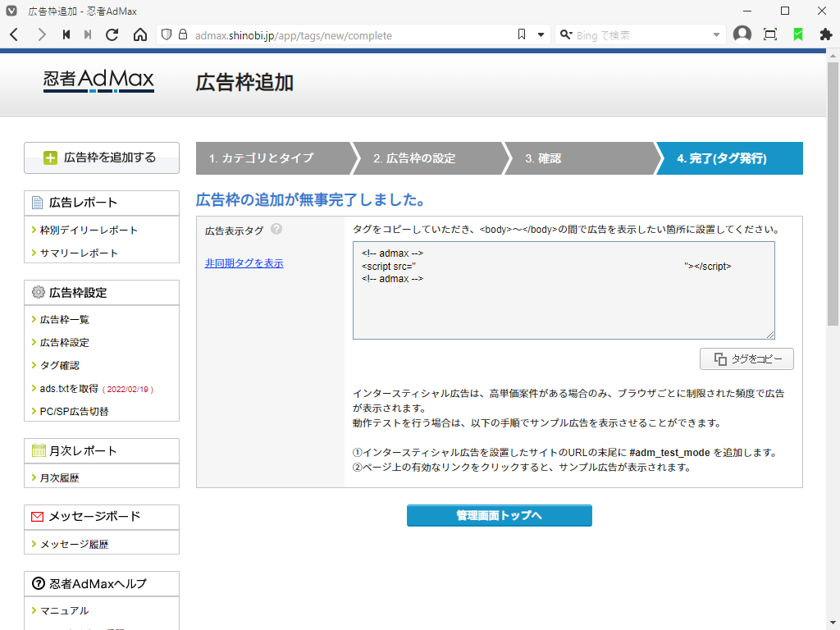Click the タグをコピー button
The height and width of the screenshot is (630, 840).
746,359
